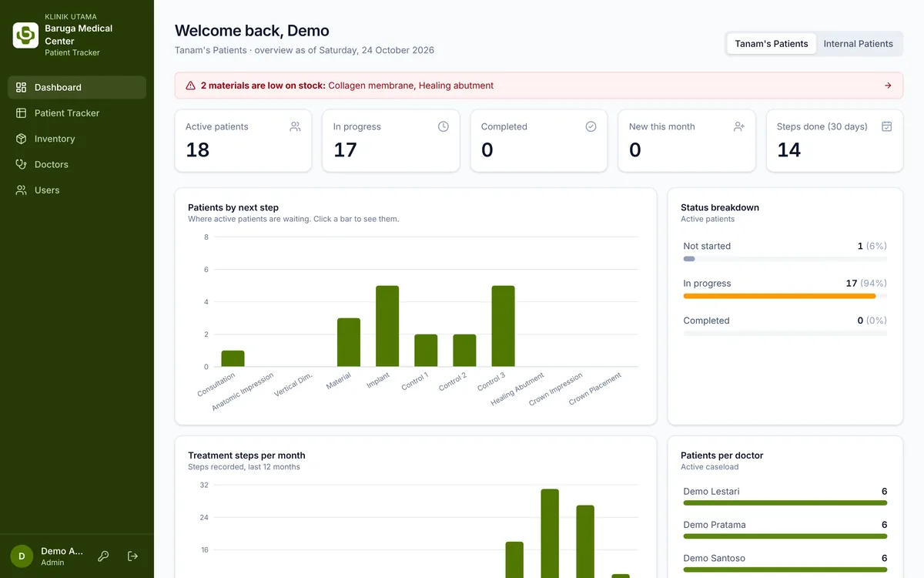Image resolution: width=924 pixels, height=578 pixels.
Task: Click the Patients by next step title
Action: pyautogui.click(x=233, y=207)
